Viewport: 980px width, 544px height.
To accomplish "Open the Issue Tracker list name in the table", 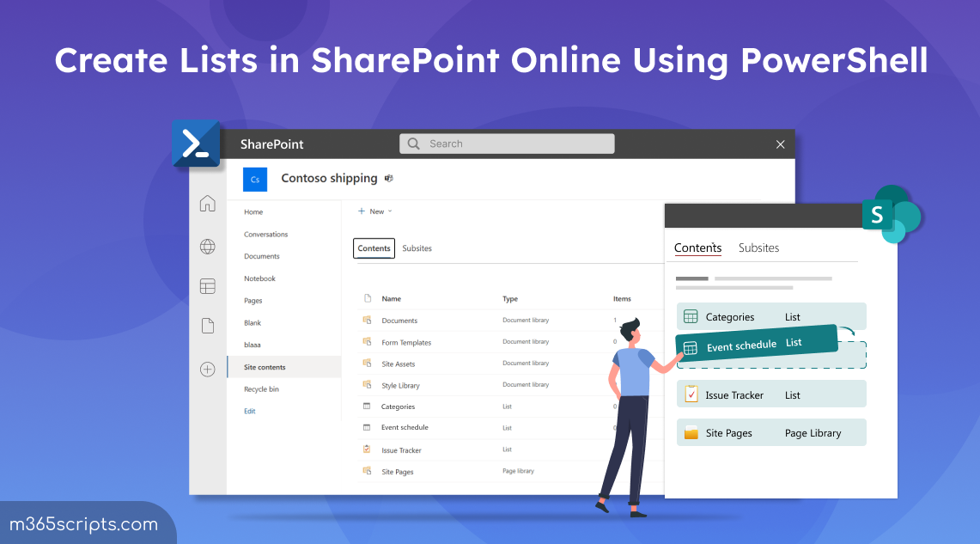I will [x=401, y=450].
